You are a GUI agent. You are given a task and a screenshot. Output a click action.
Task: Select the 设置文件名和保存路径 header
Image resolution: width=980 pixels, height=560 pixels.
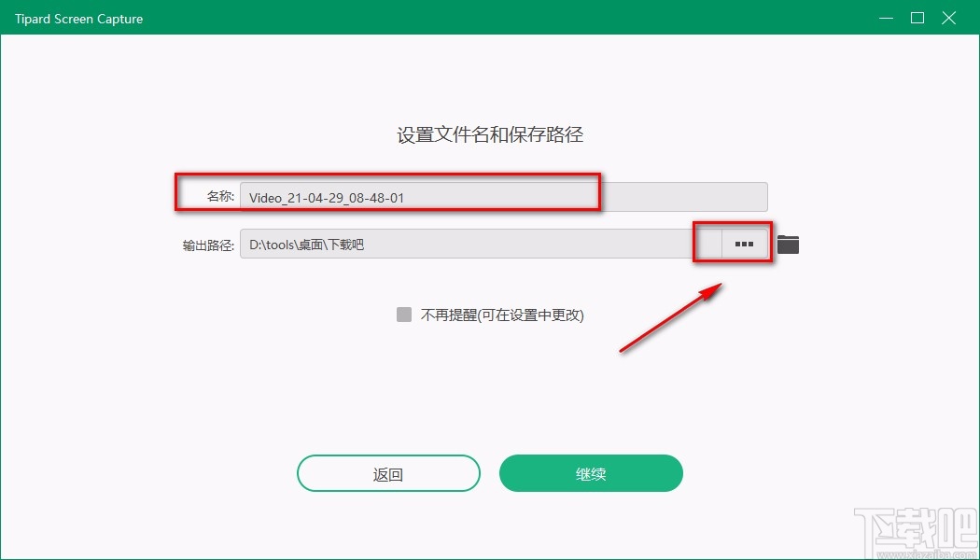coord(489,134)
